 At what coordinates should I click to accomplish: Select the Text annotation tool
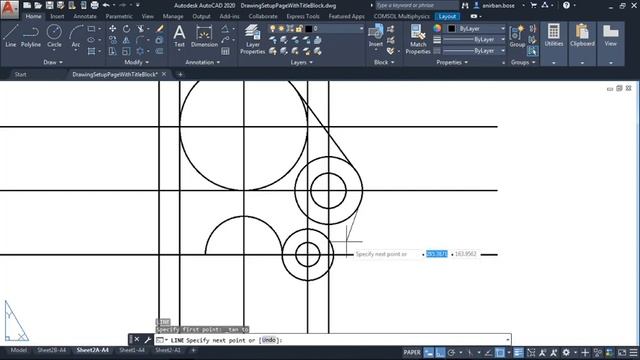pyautogui.click(x=179, y=36)
